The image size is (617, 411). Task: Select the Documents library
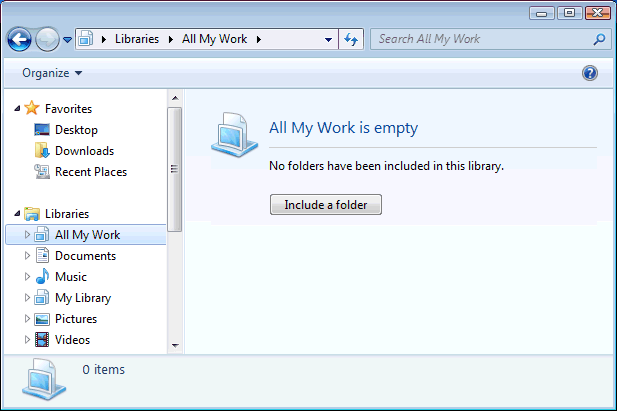85,256
